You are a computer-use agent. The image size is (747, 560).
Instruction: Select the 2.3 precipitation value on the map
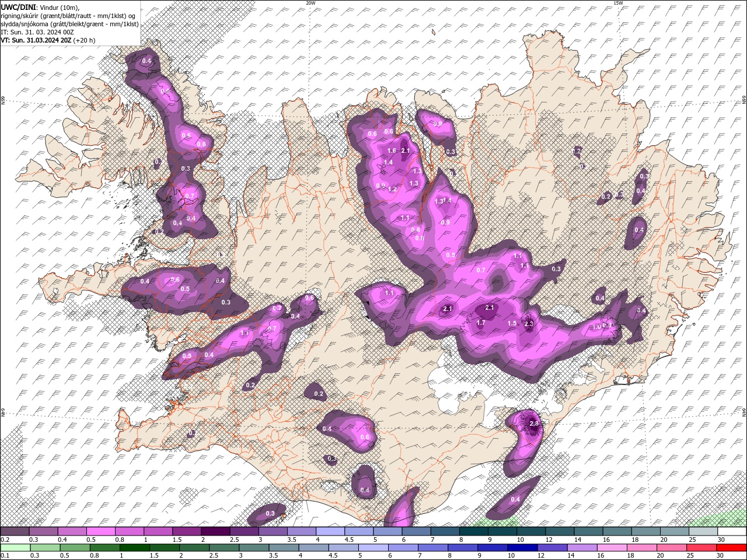[529, 324]
